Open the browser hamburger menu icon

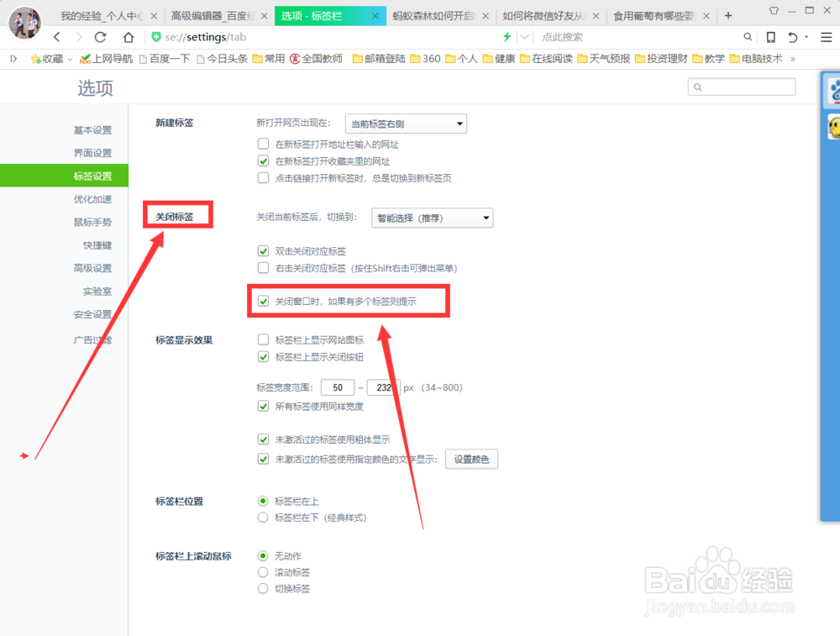tap(826, 37)
